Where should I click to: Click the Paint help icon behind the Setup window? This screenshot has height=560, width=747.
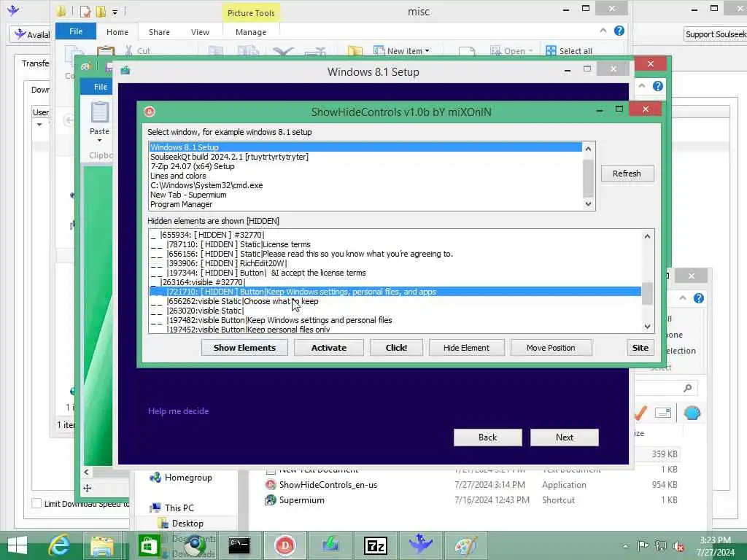[657, 86]
